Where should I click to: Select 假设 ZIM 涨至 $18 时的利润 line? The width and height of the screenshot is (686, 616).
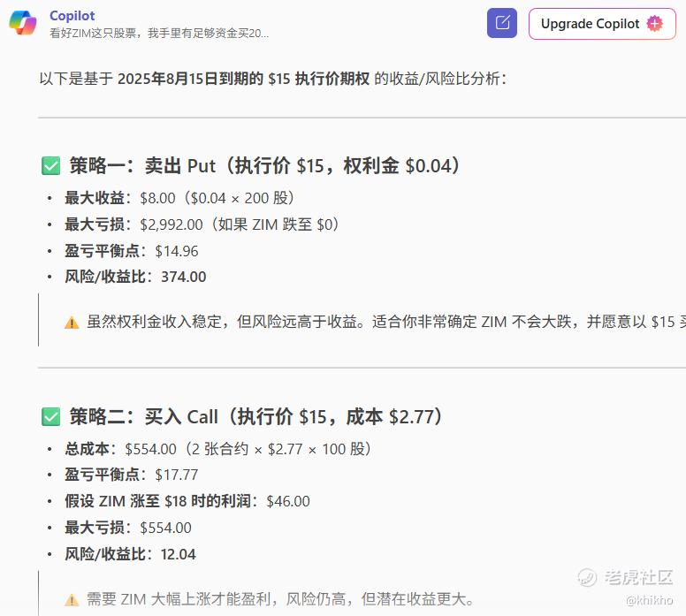pyautogui.click(x=187, y=501)
